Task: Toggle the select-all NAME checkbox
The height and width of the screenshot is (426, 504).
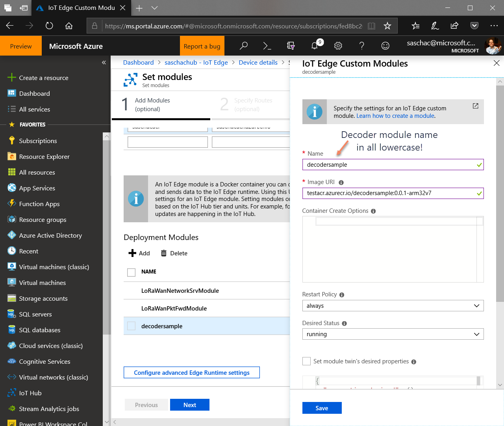Action: (x=132, y=272)
